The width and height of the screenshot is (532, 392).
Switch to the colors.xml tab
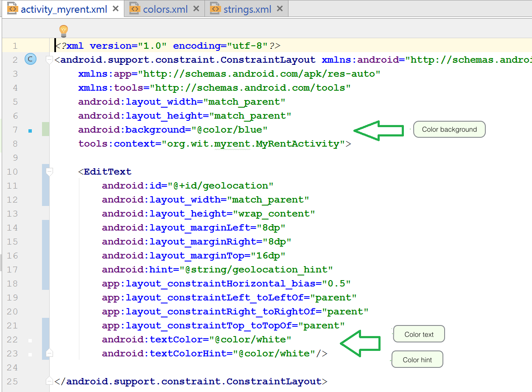[165, 9]
